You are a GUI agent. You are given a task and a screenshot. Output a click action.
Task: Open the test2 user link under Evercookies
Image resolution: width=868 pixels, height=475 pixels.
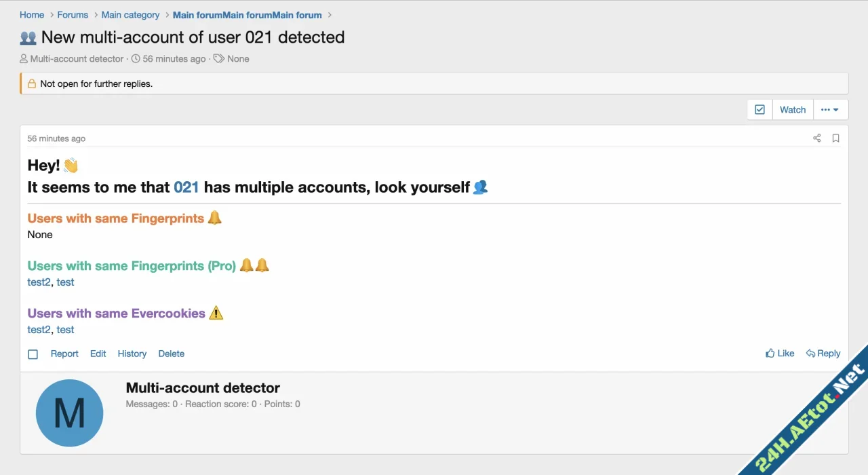click(39, 329)
